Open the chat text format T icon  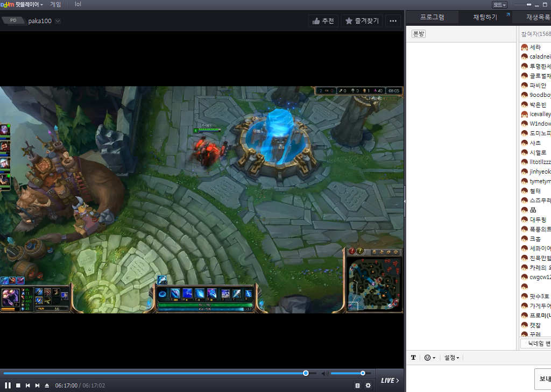(x=413, y=358)
